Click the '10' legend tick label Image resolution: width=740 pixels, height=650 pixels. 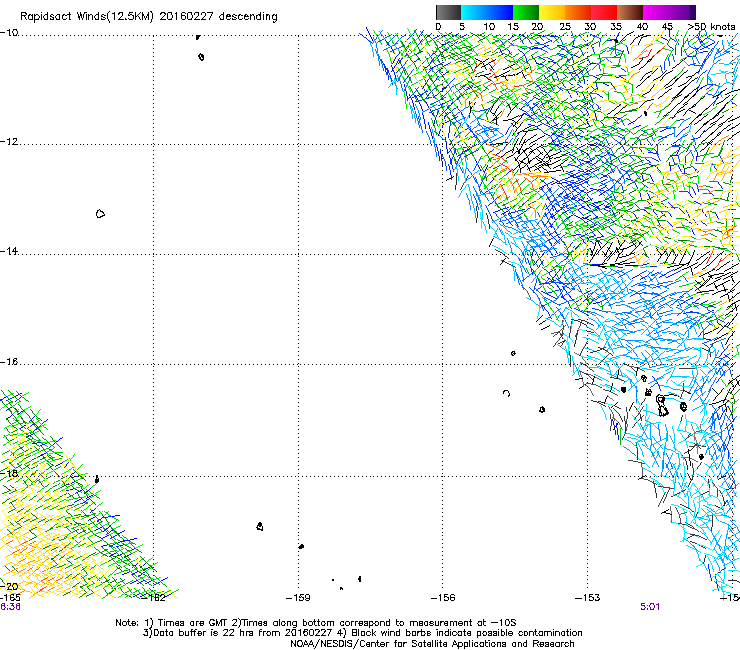489,27
